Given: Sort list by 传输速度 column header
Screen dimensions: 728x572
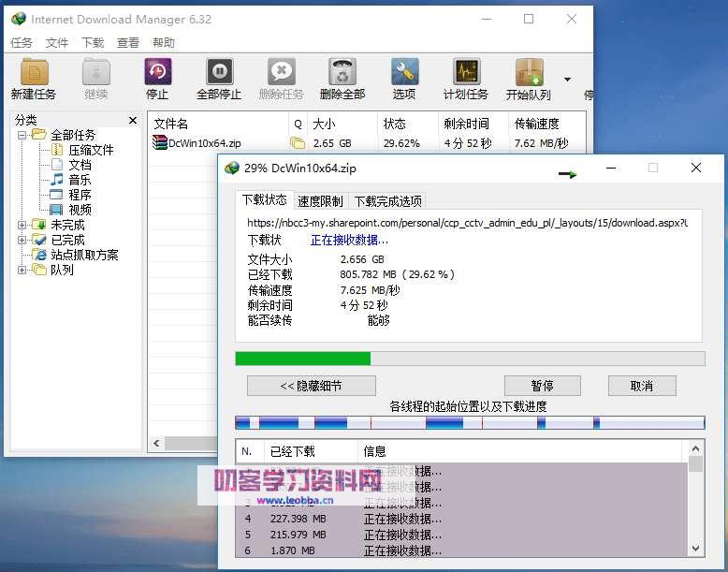Looking at the screenshot, I should (x=546, y=124).
